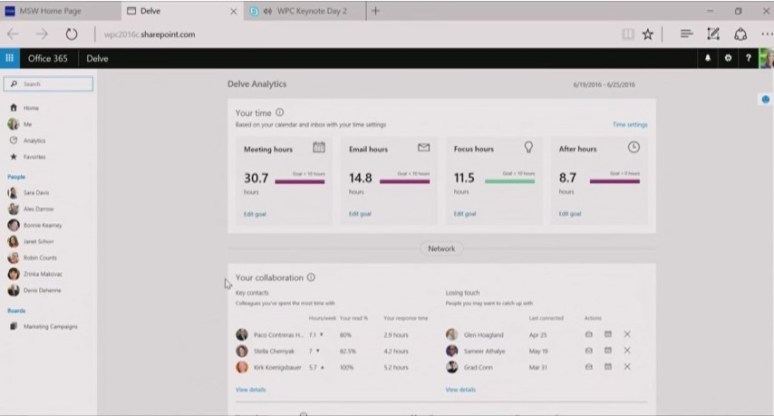The image size is (774, 416).
Task: View details under Losing touch
Action: click(x=461, y=390)
